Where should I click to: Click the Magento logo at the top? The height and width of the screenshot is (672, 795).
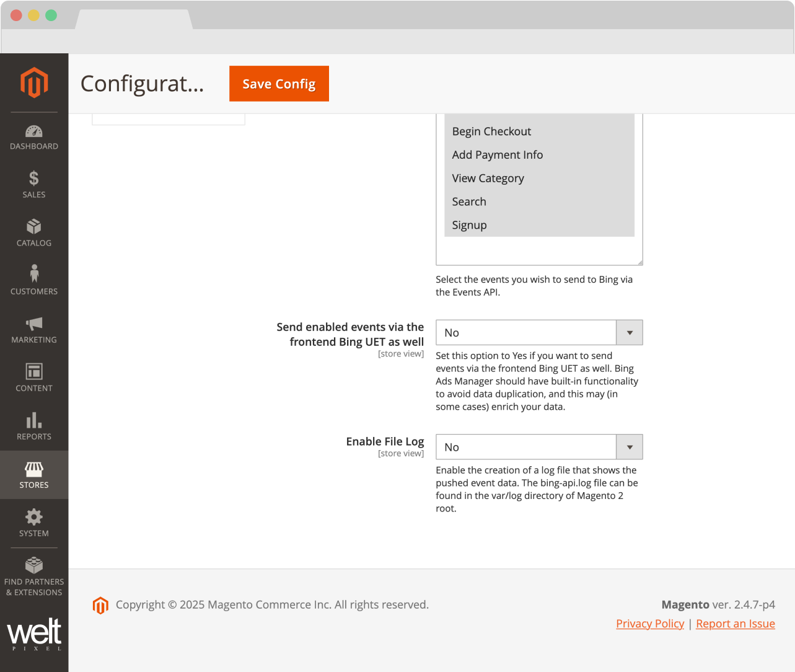tap(34, 82)
